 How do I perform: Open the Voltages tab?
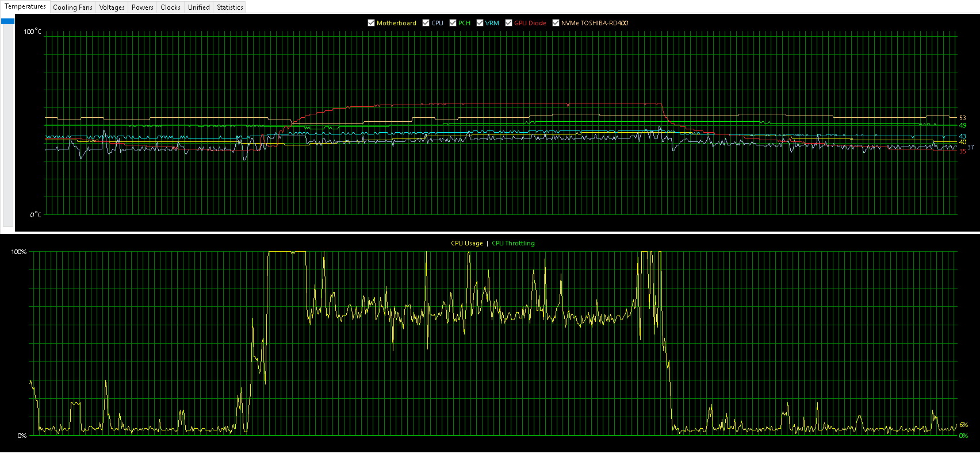(112, 7)
